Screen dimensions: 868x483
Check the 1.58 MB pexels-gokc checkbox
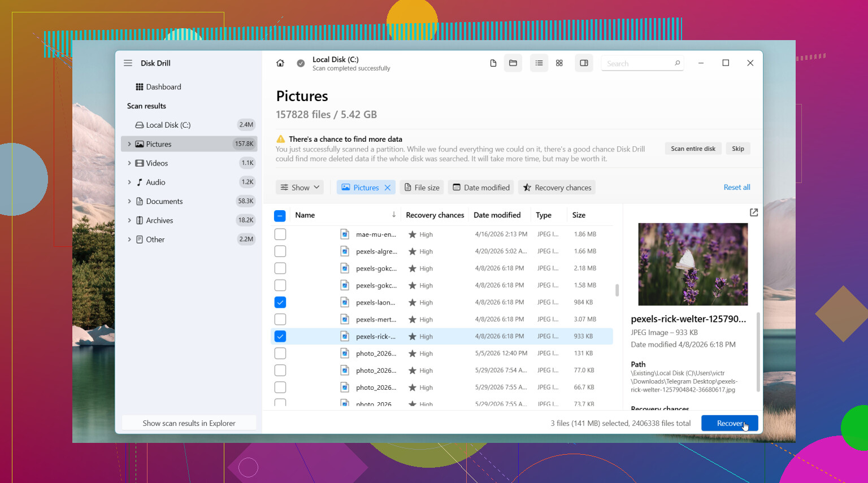click(280, 285)
